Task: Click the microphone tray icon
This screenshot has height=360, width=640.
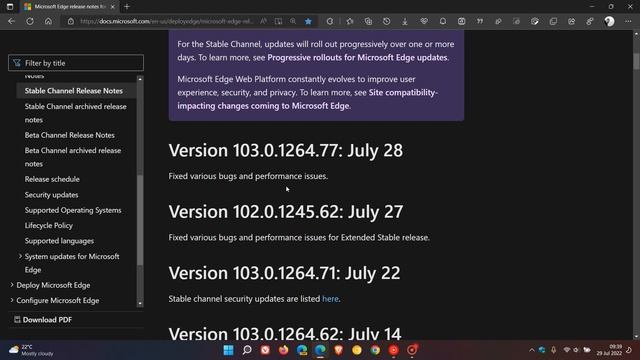Action: coord(553,350)
